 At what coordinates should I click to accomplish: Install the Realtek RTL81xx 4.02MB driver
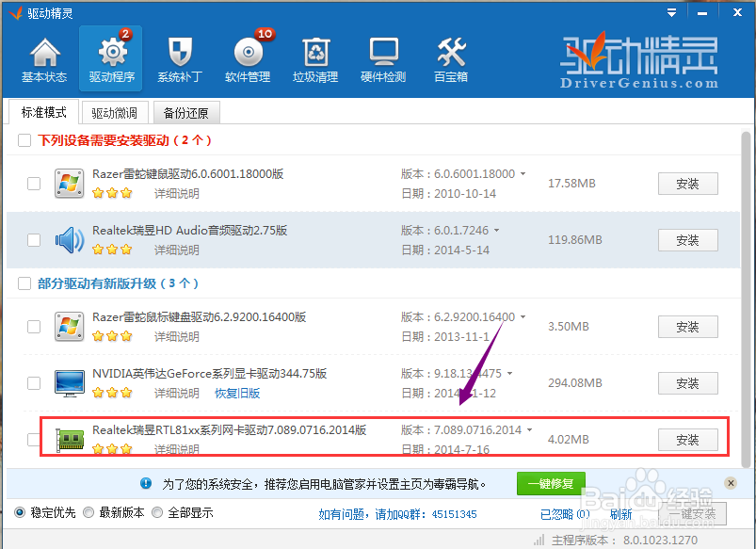coord(687,440)
